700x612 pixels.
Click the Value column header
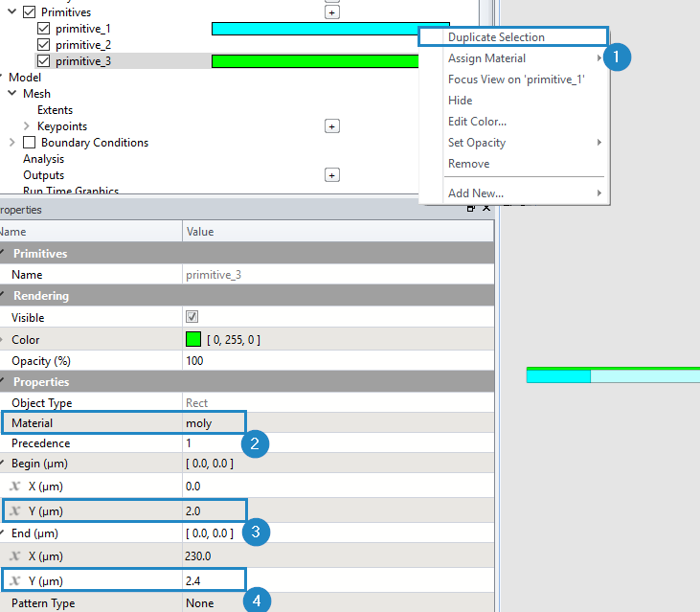[x=338, y=231]
